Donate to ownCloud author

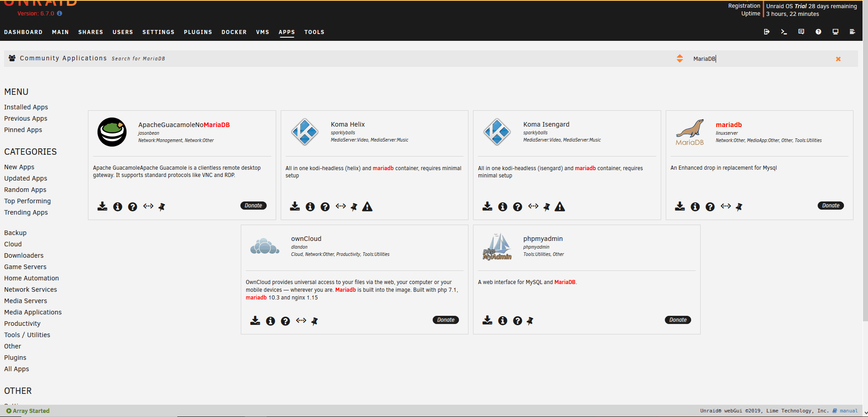[446, 320]
